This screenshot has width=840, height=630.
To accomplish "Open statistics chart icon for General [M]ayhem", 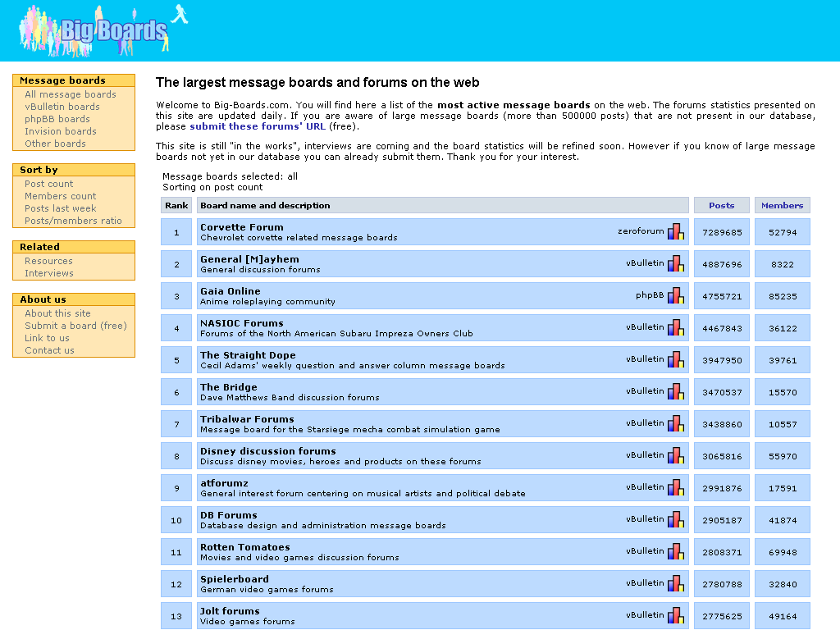I will click(676, 263).
